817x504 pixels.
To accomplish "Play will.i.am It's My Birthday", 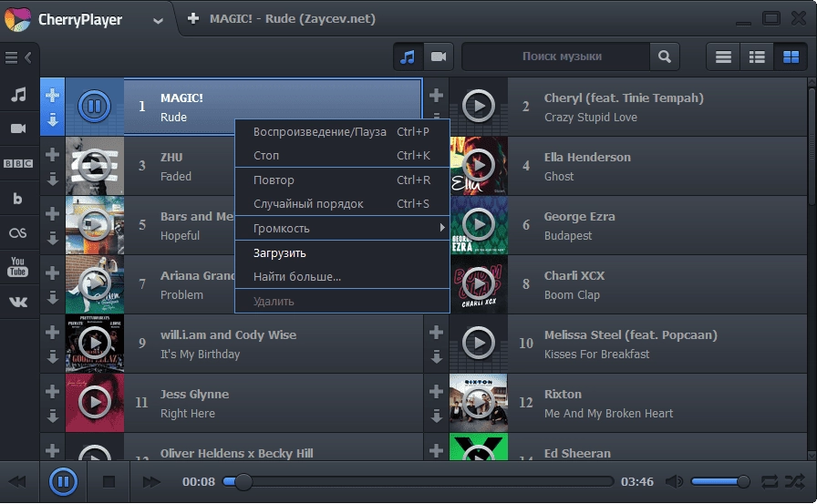I will pyautogui.click(x=94, y=343).
